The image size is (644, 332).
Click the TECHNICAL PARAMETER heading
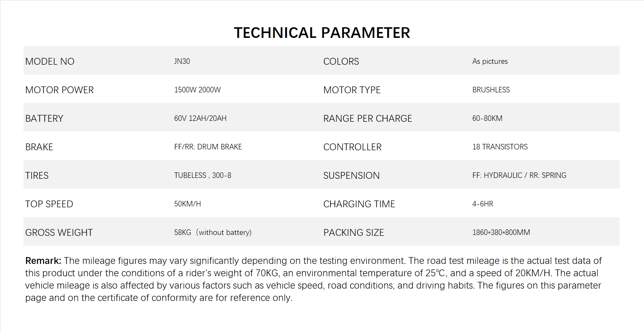coord(322,33)
